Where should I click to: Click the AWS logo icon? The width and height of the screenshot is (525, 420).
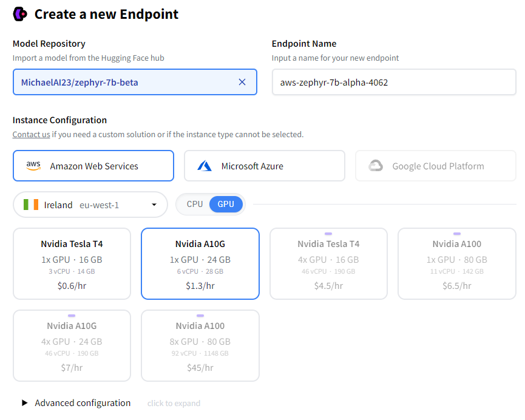pyautogui.click(x=33, y=166)
